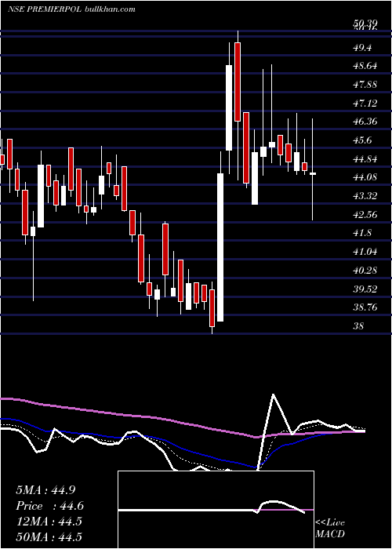Click the 45.6 price axis label
Viewport: 392px width, 549px height.
362,140
